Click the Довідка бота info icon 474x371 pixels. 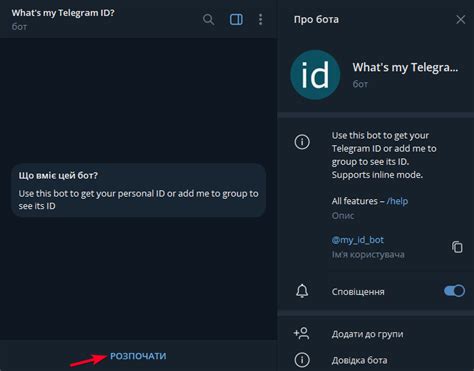click(x=302, y=360)
